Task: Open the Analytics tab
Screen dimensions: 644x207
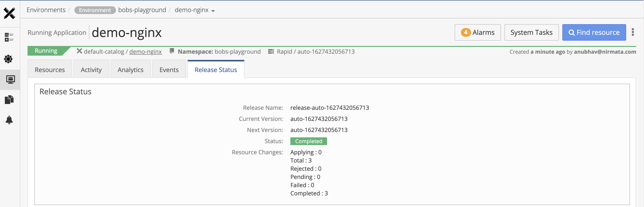Action: tap(130, 70)
